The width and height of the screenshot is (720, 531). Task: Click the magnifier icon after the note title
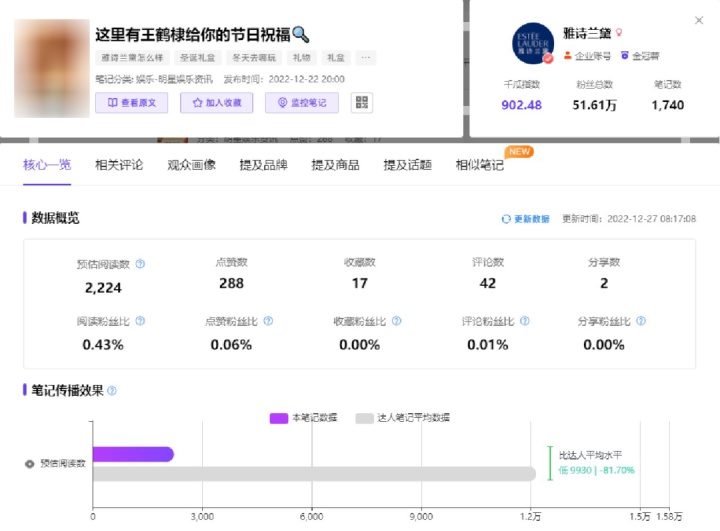[301, 34]
